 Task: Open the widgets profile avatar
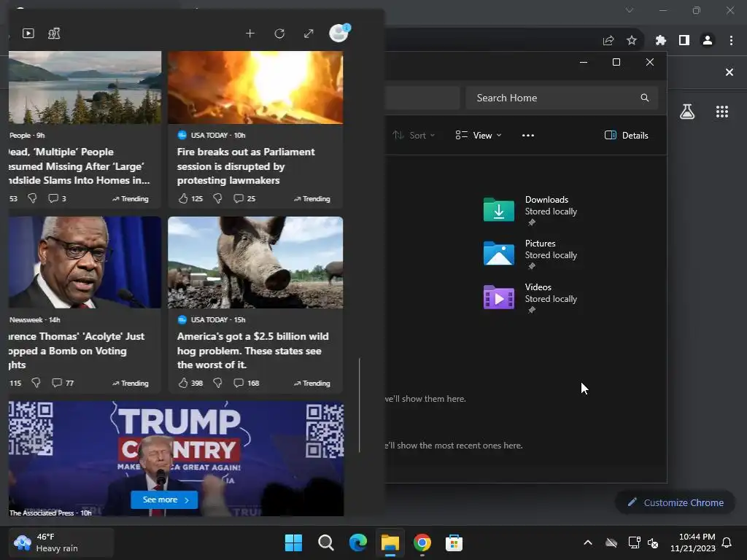[339, 33]
